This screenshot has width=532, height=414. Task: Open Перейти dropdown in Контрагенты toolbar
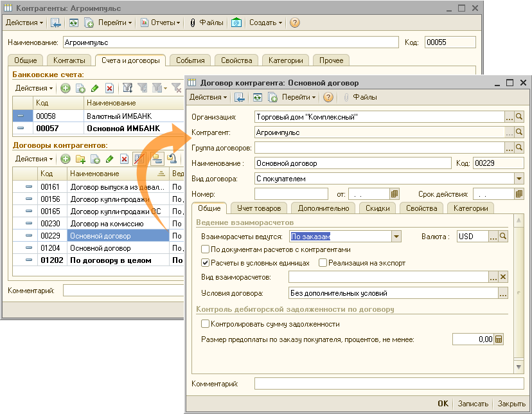click(114, 22)
